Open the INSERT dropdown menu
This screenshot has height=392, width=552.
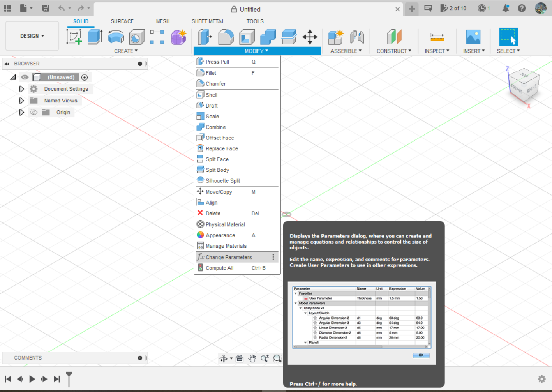click(474, 51)
